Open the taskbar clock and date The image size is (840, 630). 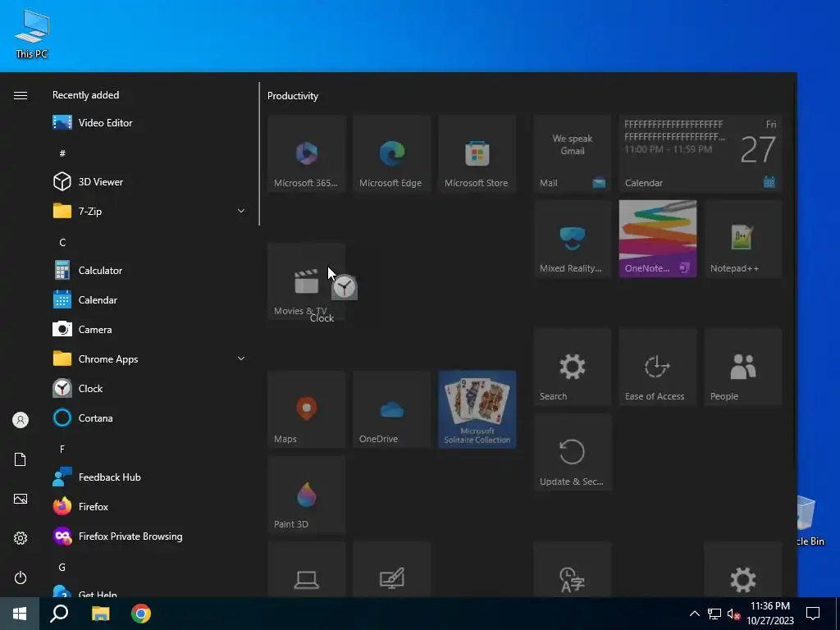coord(770,614)
